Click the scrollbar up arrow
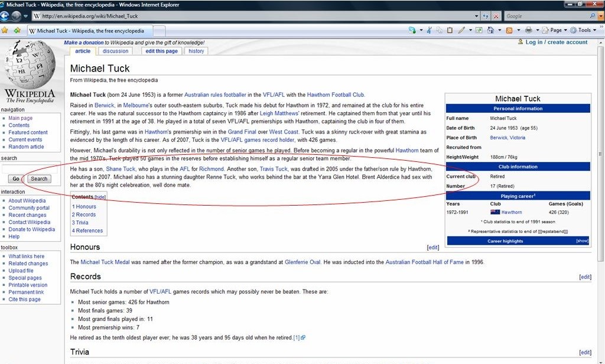605x364 pixels. click(x=601, y=42)
